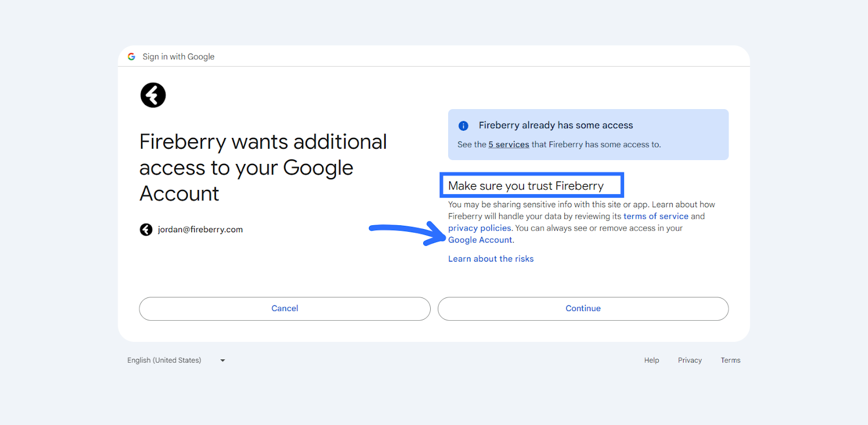Open the terms of service link
The width and height of the screenshot is (868, 425).
tap(656, 216)
